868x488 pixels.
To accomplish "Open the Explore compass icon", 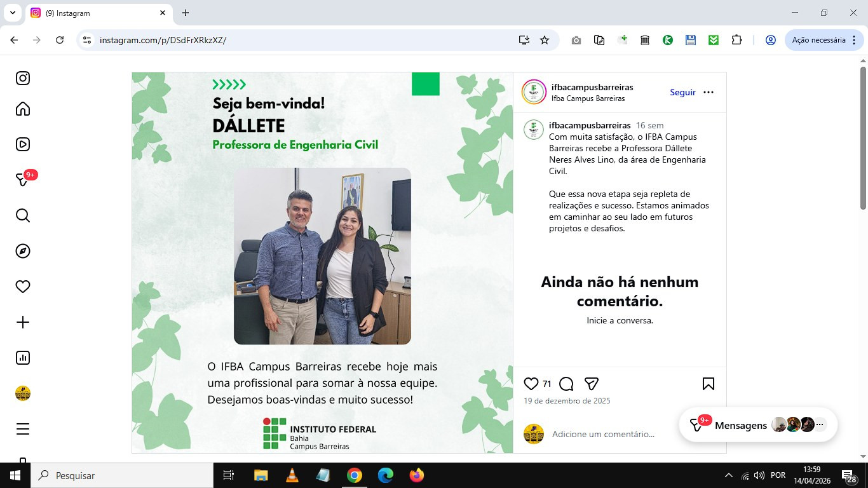I will pos(23,252).
